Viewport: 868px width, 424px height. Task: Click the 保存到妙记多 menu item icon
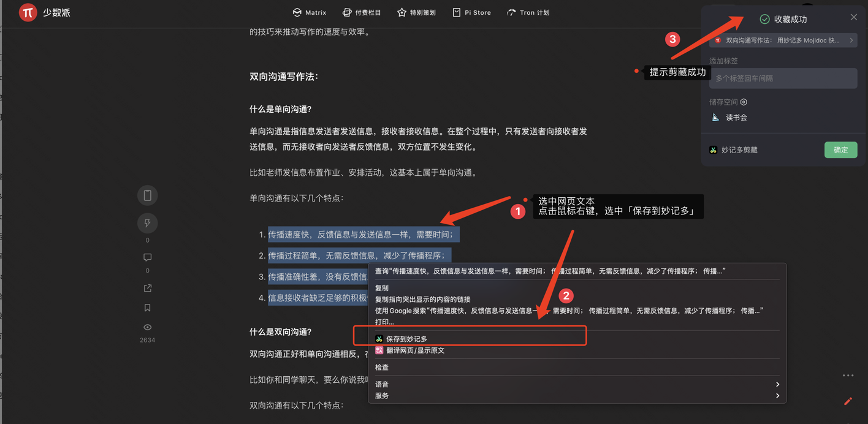pyautogui.click(x=379, y=339)
